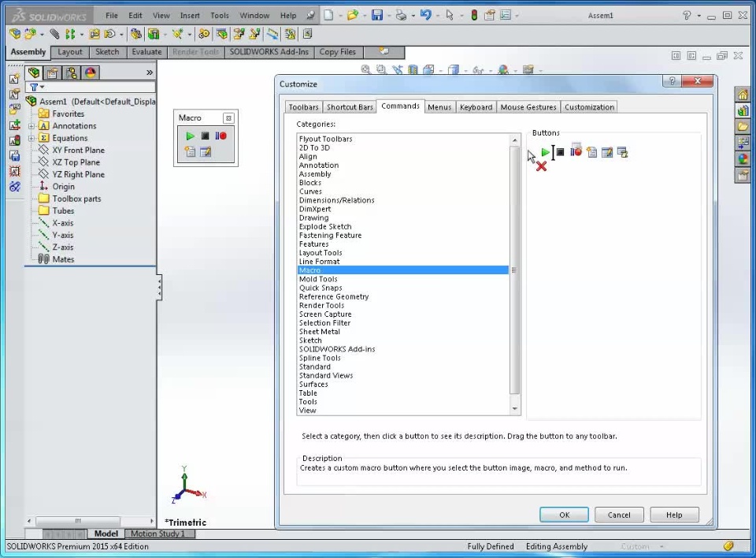Image resolution: width=756 pixels, height=558 pixels.
Task: Open the FeatureManager design tree tab
Action: point(34,73)
